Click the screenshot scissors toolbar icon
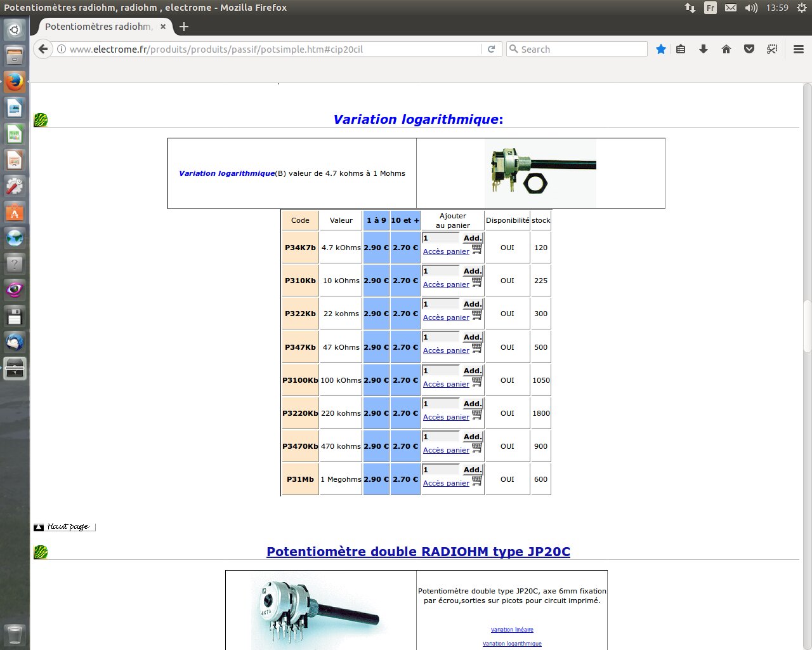The height and width of the screenshot is (650, 812). 772,49
